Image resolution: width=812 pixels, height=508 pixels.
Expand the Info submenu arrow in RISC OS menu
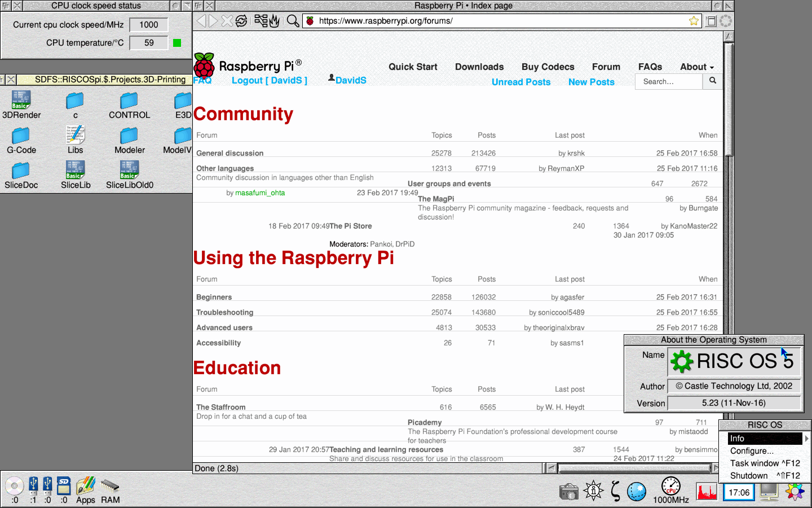(806, 439)
